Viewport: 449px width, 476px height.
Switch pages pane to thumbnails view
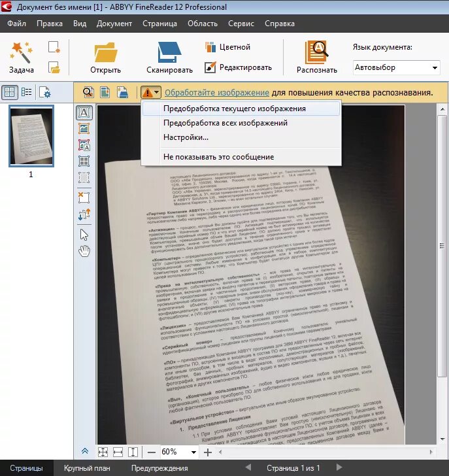coord(9,92)
